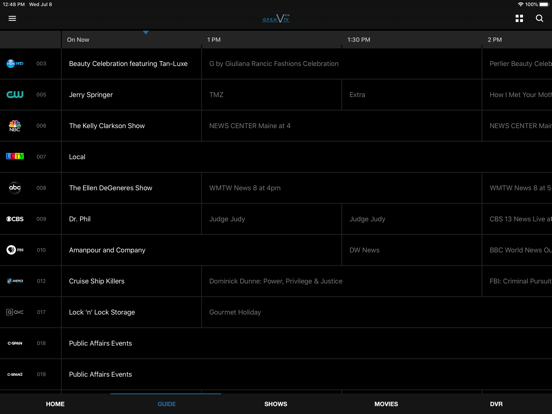This screenshot has width=552, height=414.
Task: Check the battery indicator in status bar
Action: pos(544,4)
